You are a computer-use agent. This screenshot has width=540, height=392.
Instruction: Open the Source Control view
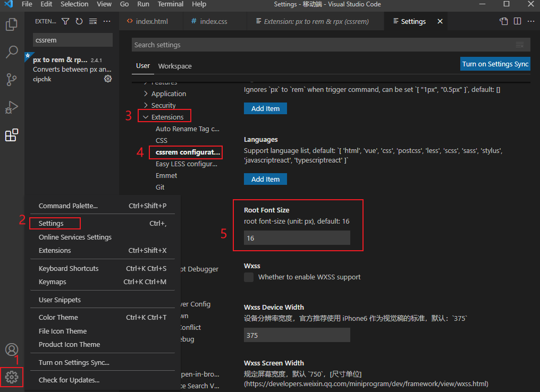pyautogui.click(x=11, y=80)
